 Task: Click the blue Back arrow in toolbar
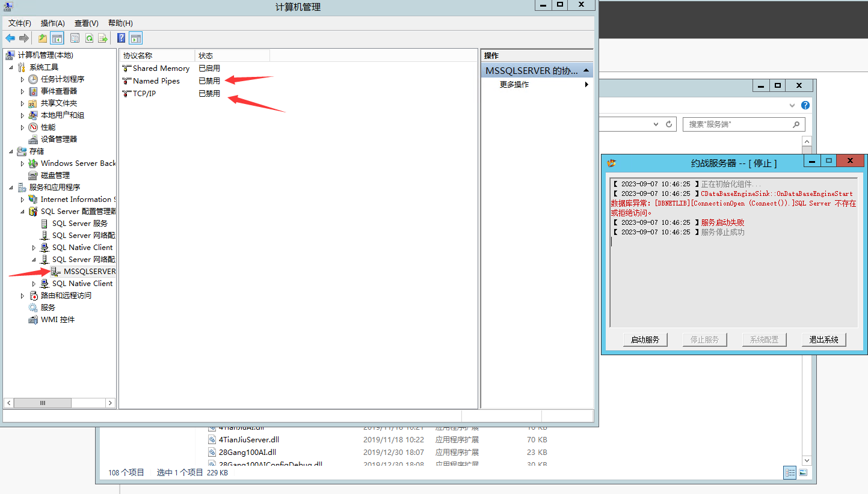(x=10, y=38)
